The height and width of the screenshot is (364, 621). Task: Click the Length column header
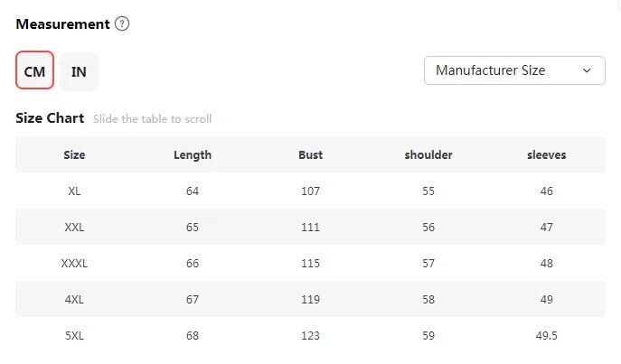coord(193,154)
